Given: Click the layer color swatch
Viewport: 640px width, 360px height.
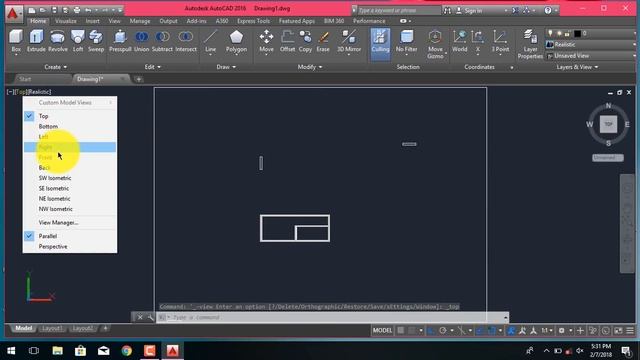Looking at the screenshot, I should (x=577, y=33).
